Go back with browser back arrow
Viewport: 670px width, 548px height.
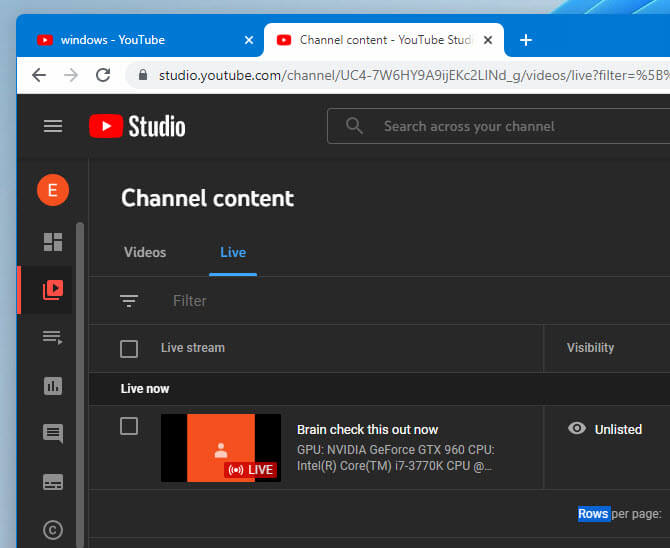(x=39, y=75)
